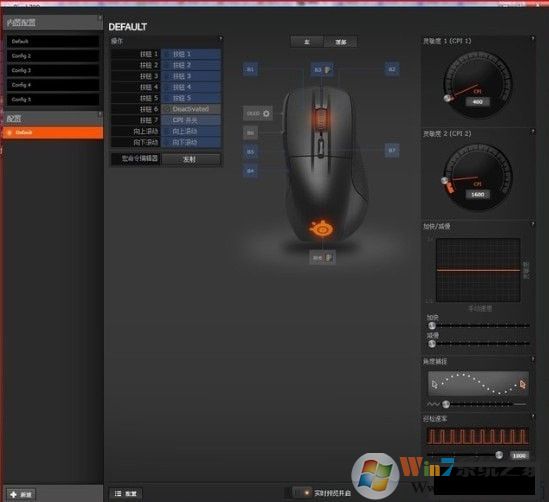Click the CPI 2 value field showing 1600
549x502 pixels.
478,194
